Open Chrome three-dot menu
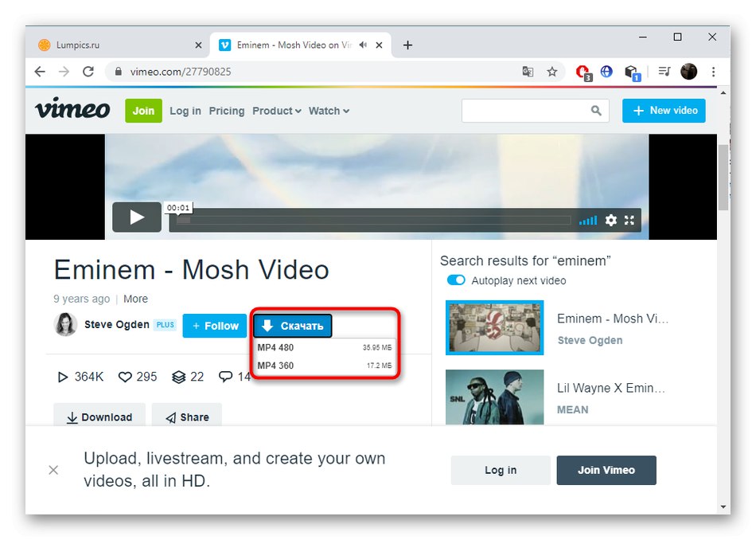 714,72
